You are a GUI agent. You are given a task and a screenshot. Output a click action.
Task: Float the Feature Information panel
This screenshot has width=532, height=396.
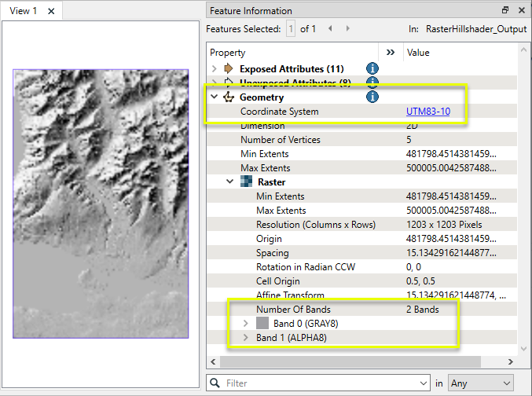coord(505,10)
